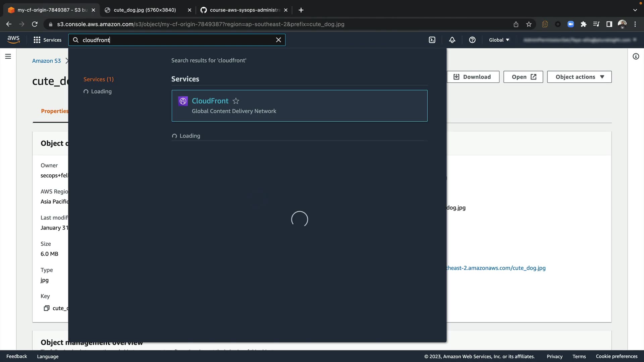This screenshot has height=362, width=644.
Task: Toggle the left navigation hamburger menu
Action: 8,56
